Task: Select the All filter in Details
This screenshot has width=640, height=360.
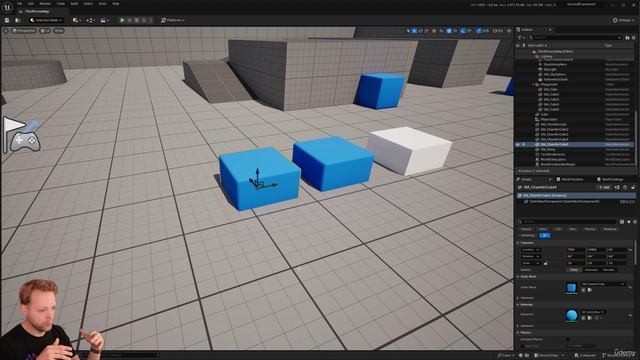Action: pos(544,235)
